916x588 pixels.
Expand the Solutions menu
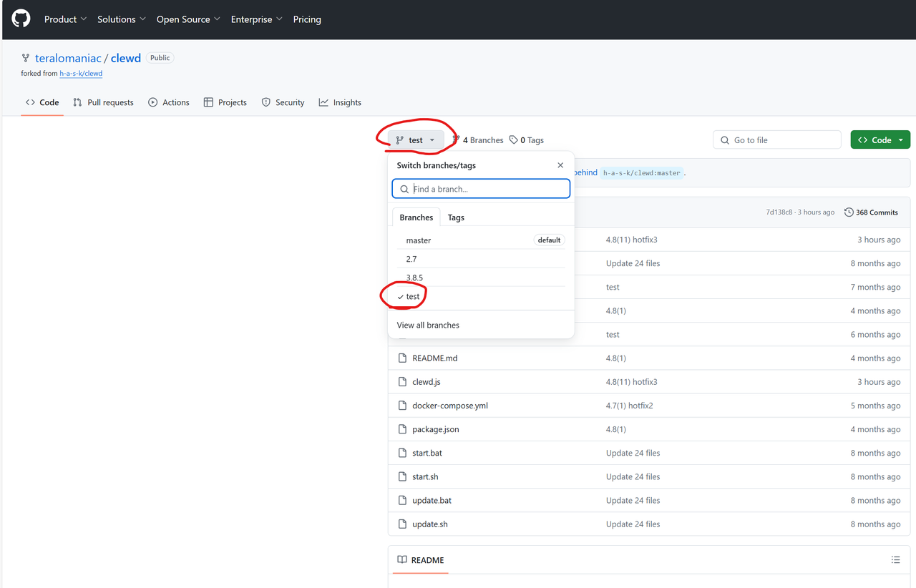pyautogui.click(x=122, y=19)
